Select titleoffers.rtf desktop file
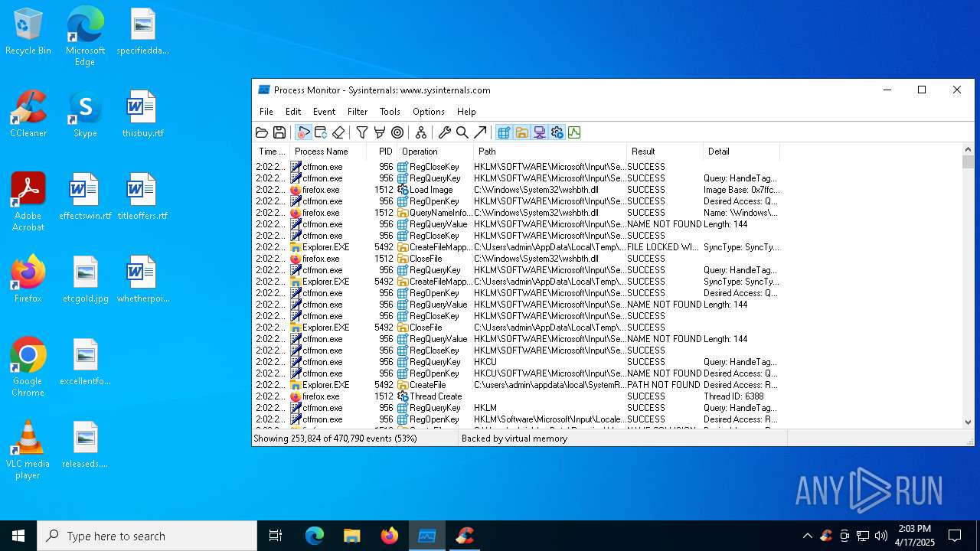The image size is (980, 551). pyautogui.click(x=142, y=197)
